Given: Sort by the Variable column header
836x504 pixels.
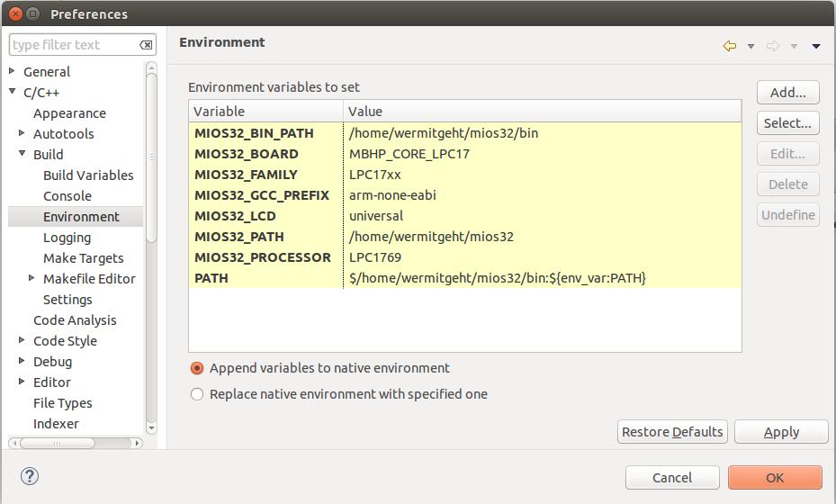Looking at the screenshot, I should click(x=265, y=112).
